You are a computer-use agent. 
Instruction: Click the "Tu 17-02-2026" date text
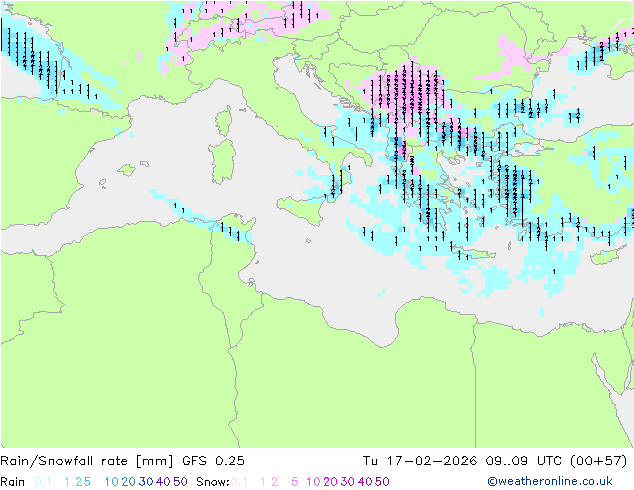click(x=420, y=461)
